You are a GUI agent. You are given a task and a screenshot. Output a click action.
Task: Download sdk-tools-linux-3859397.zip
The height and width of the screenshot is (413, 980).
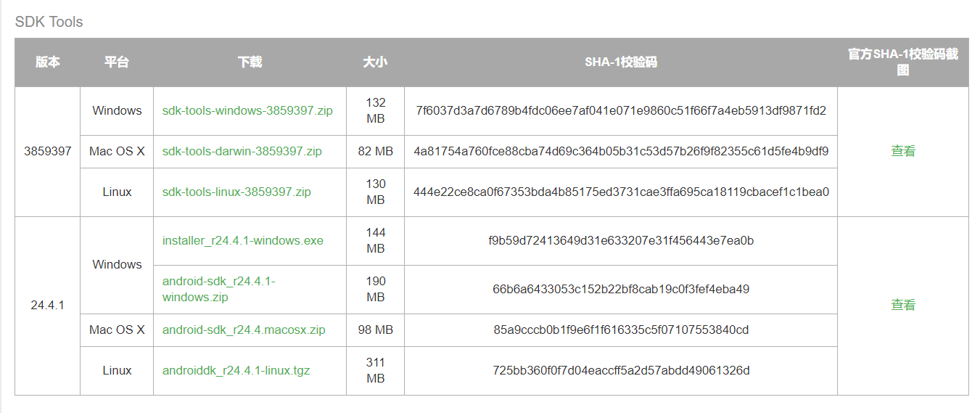(236, 192)
